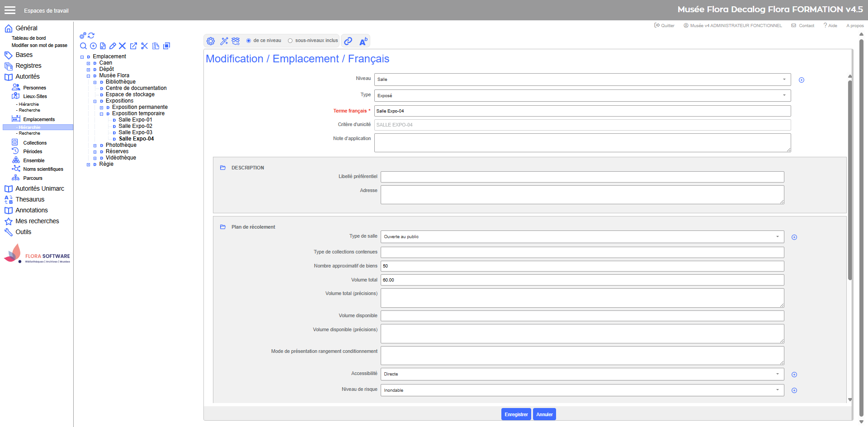Click the magic wand icon in form toolbar

tap(224, 41)
